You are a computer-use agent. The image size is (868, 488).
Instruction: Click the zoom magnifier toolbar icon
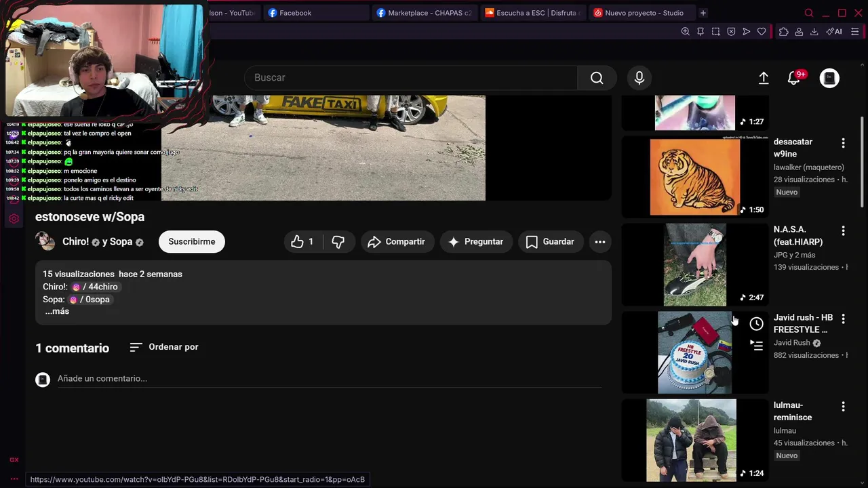click(685, 32)
